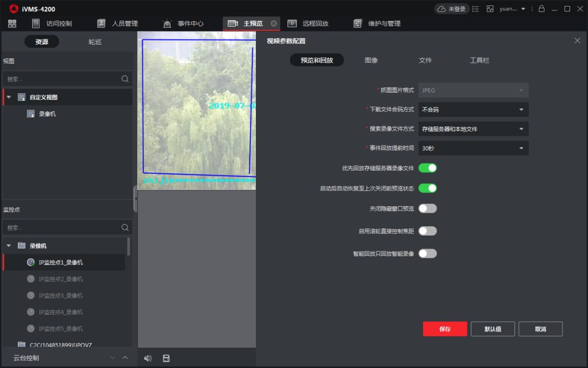Viewport: 588px width, 368px height.
Task: Open the 事件回放提前时间 dropdown
Action: click(473, 148)
